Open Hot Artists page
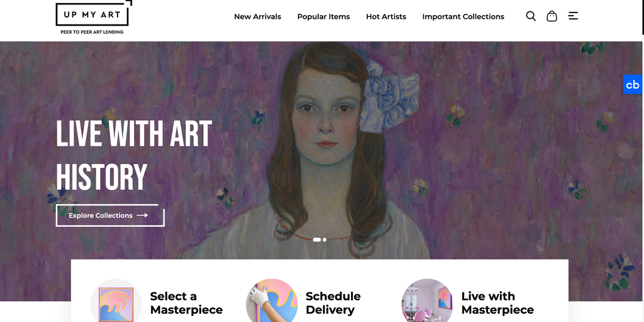Viewport: 644px width, 322px height. [x=386, y=16]
